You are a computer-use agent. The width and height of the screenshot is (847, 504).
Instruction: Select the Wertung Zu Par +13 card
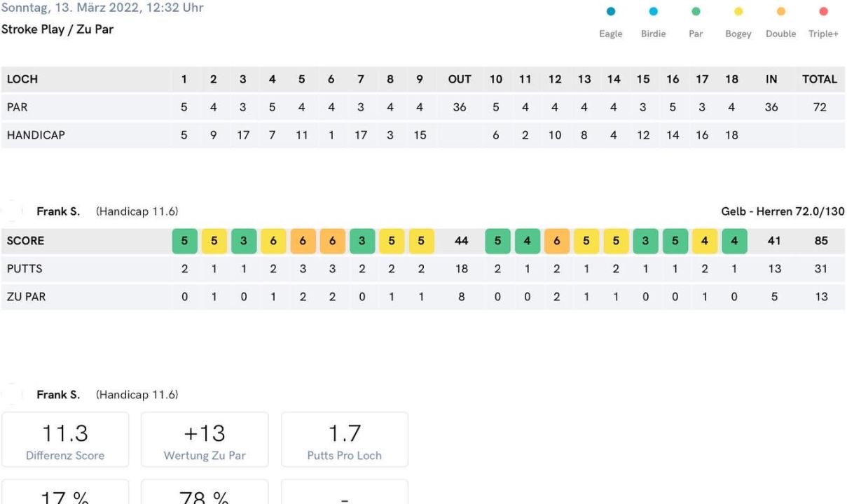point(205,440)
